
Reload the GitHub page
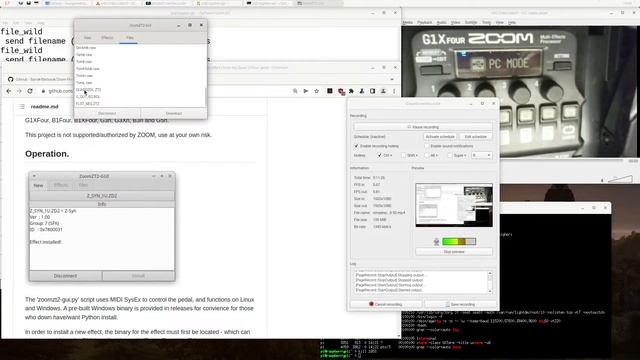click(30, 91)
